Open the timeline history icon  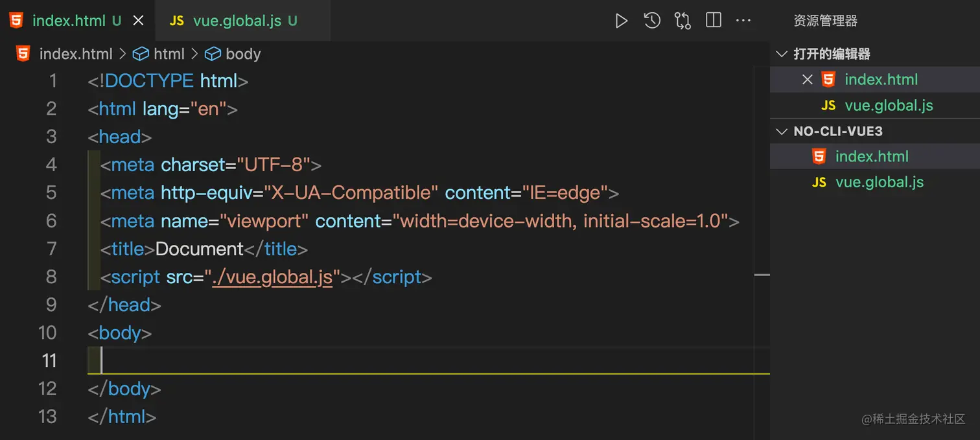coord(652,21)
